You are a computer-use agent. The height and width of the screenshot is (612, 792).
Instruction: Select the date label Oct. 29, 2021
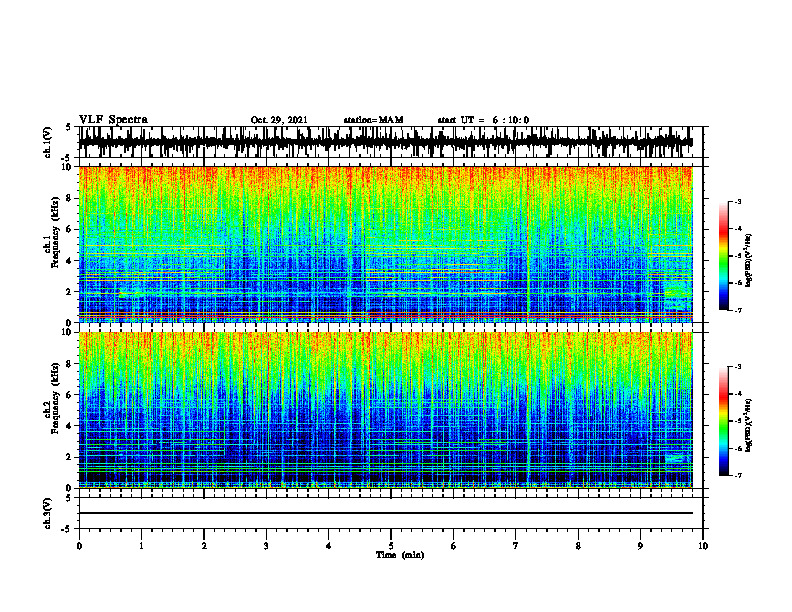pyautogui.click(x=279, y=120)
